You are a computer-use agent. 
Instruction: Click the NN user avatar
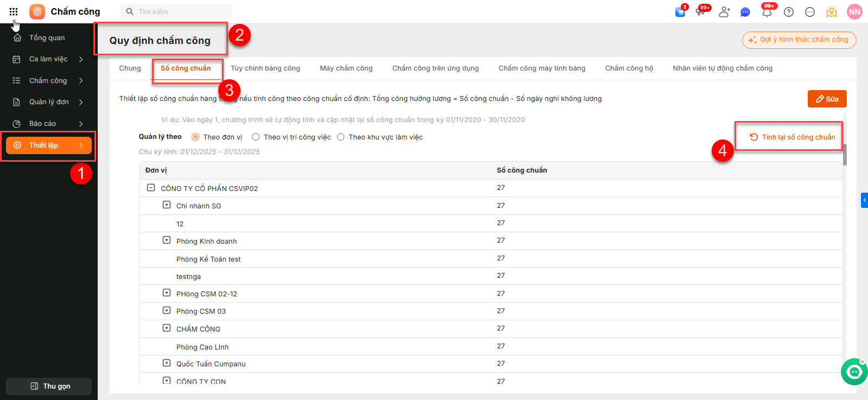click(x=854, y=12)
